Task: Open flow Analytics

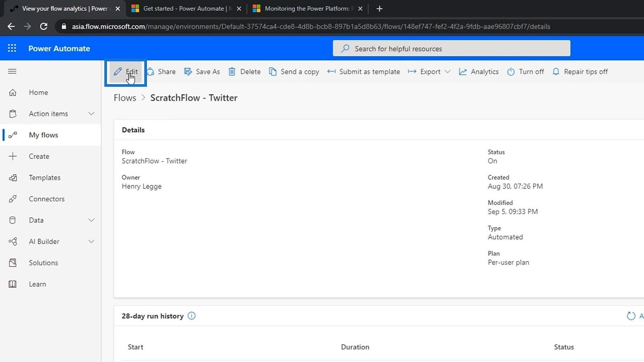Action: (x=479, y=72)
